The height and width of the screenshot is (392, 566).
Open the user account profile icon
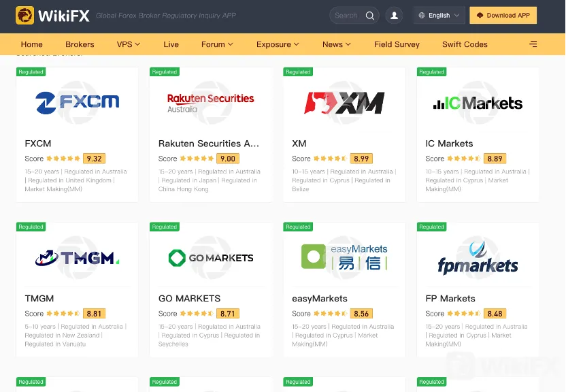tap(394, 16)
